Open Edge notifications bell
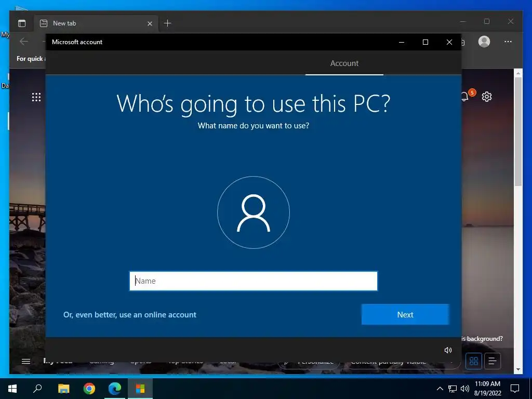Image resolution: width=532 pixels, height=399 pixels. (x=465, y=97)
